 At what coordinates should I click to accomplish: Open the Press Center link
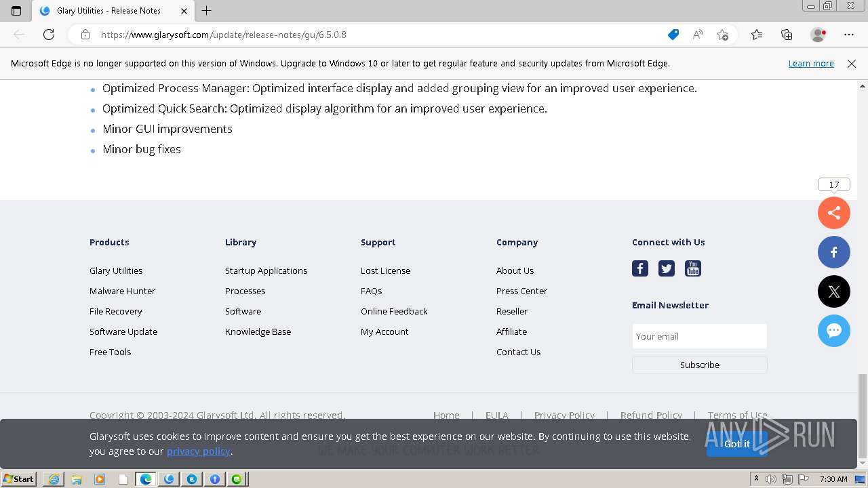(521, 291)
